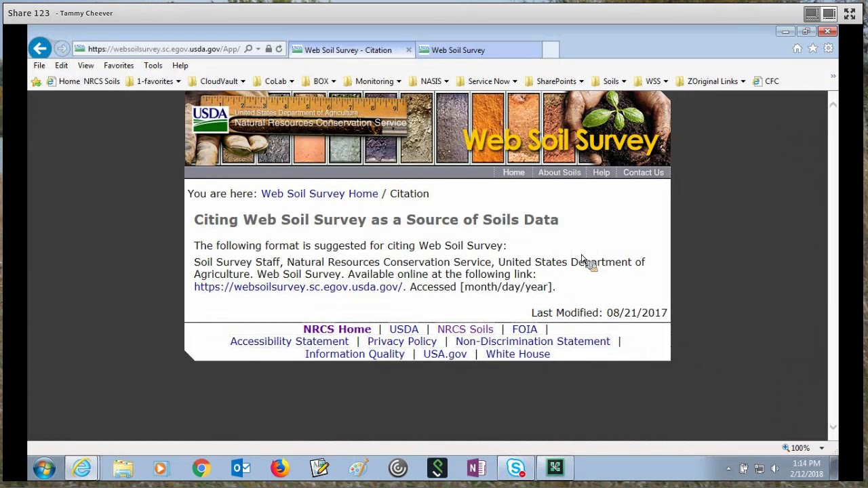This screenshot has height=488, width=868.
Task: Select the Web Soil Survey - Citation tab
Action: [347, 50]
